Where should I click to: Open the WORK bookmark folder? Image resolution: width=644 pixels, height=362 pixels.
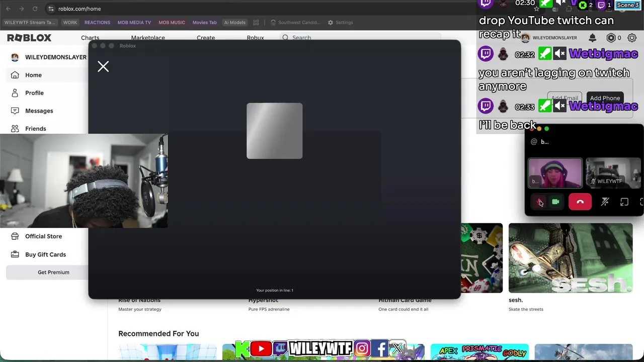70,22
